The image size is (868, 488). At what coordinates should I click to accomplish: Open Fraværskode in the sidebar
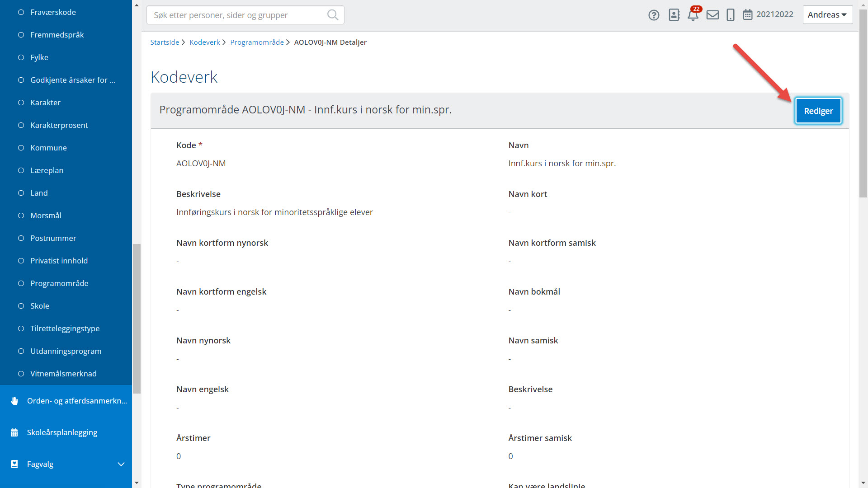point(53,12)
